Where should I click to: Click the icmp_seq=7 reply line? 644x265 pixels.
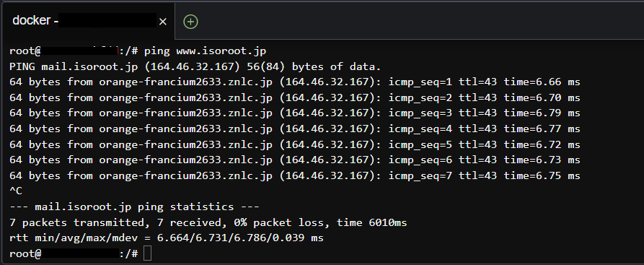coord(294,176)
